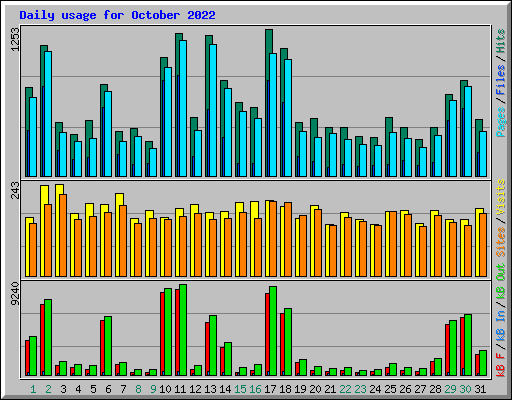Click day label 13 on x-axis
Image resolution: width=512 pixels, height=400 pixels.
210,389
